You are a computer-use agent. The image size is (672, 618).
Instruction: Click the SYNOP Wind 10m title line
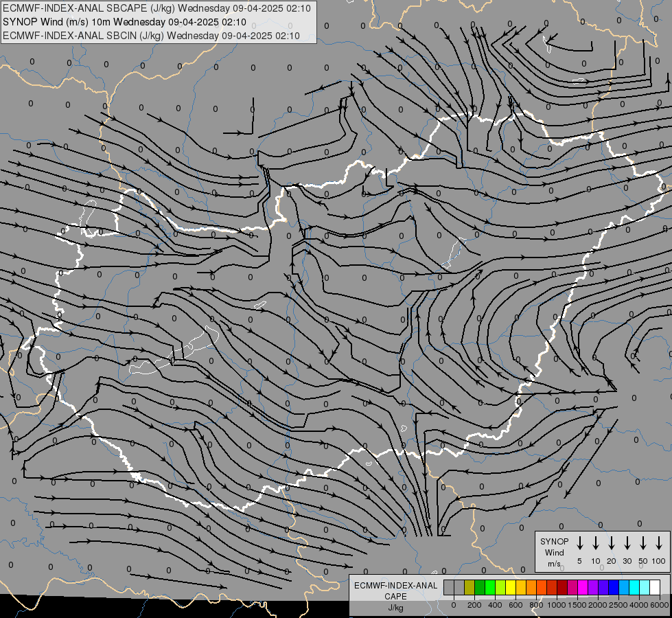coord(124,22)
